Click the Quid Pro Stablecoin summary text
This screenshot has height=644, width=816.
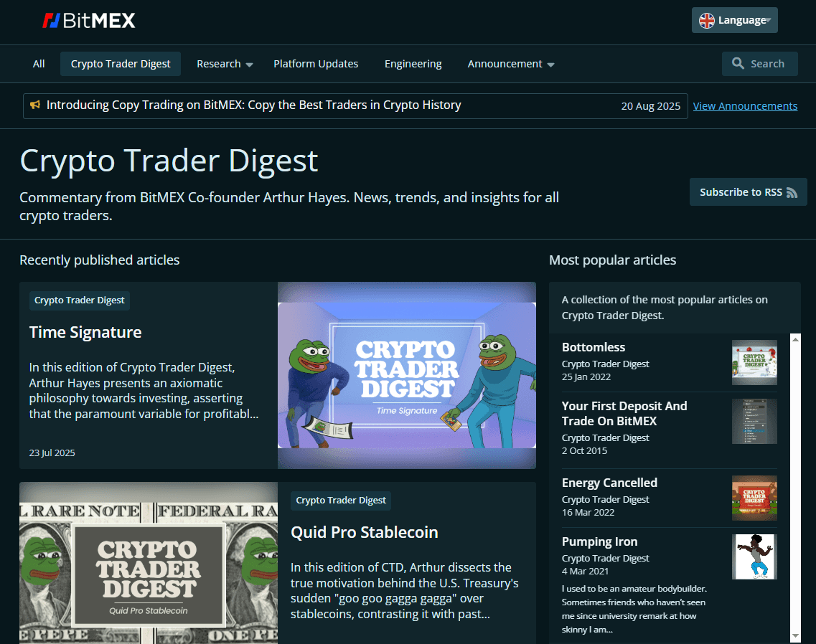tap(404, 591)
